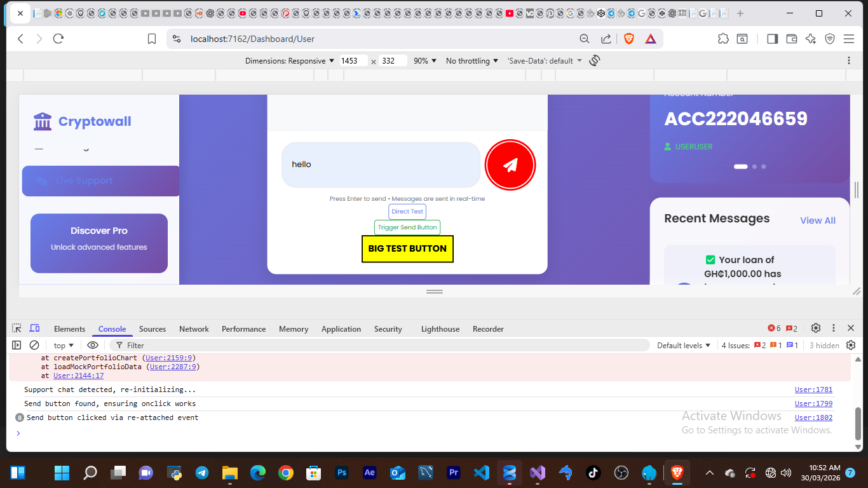Image resolution: width=868 pixels, height=488 pixels.
Task: Click the console vertical scrollbar
Action: [858, 424]
